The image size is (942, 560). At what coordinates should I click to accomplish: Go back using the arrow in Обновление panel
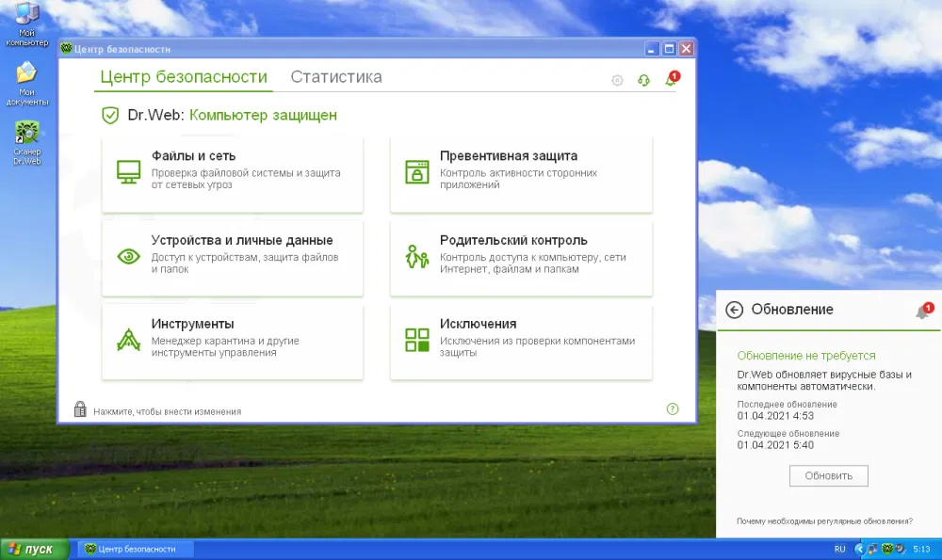pyautogui.click(x=734, y=310)
